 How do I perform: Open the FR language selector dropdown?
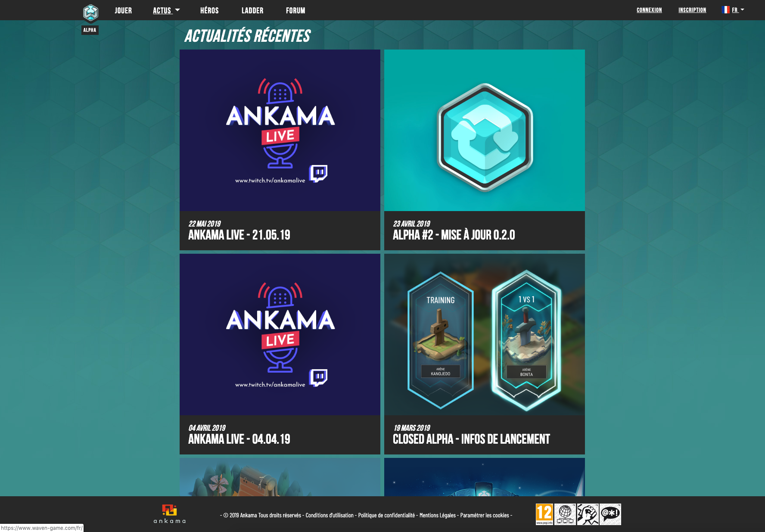pyautogui.click(x=733, y=10)
